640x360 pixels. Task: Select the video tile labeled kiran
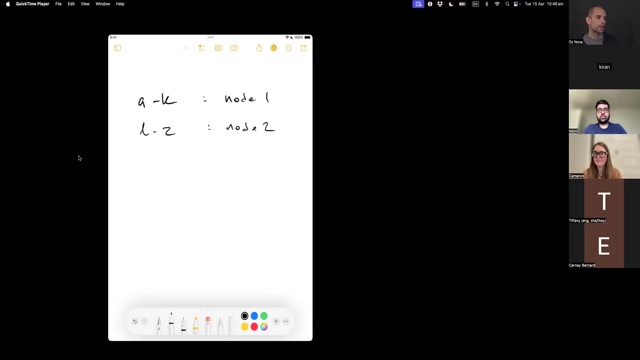point(604,67)
